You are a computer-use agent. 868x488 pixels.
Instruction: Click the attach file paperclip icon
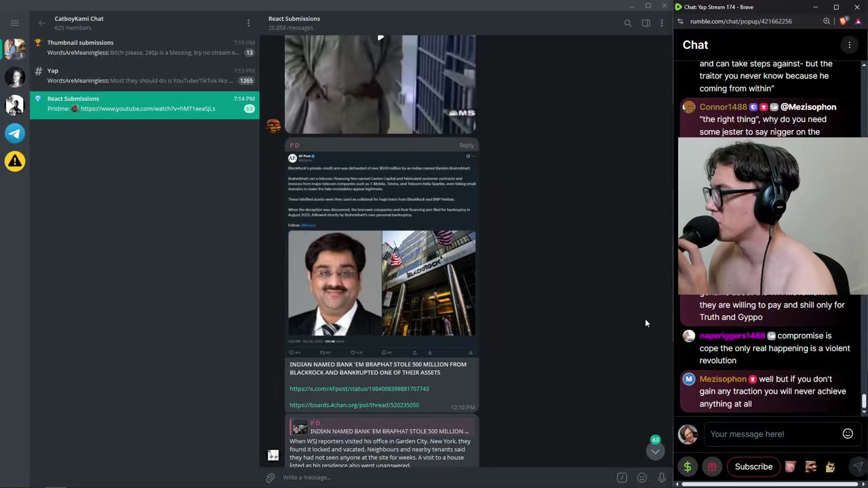click(271, 478)
